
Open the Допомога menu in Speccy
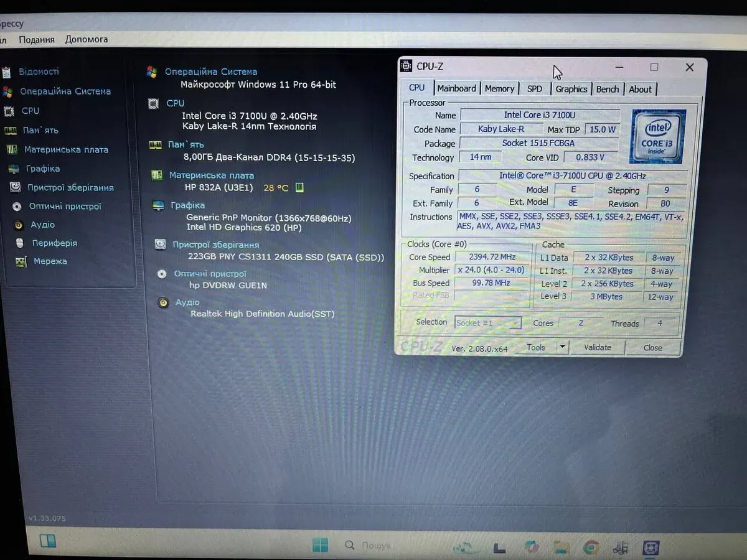[87, 39]
